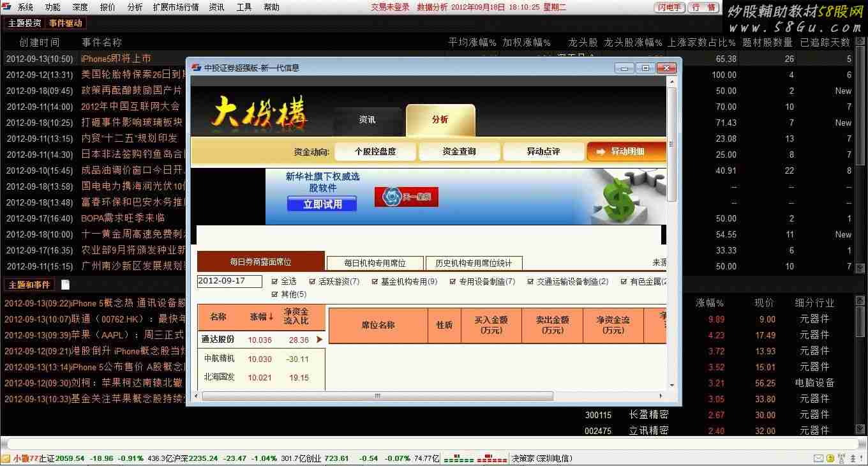Toggle the 有色金属 checkbox
This screenshot has height=466, width=868.
pyautogui.click(x=624, y=282)
